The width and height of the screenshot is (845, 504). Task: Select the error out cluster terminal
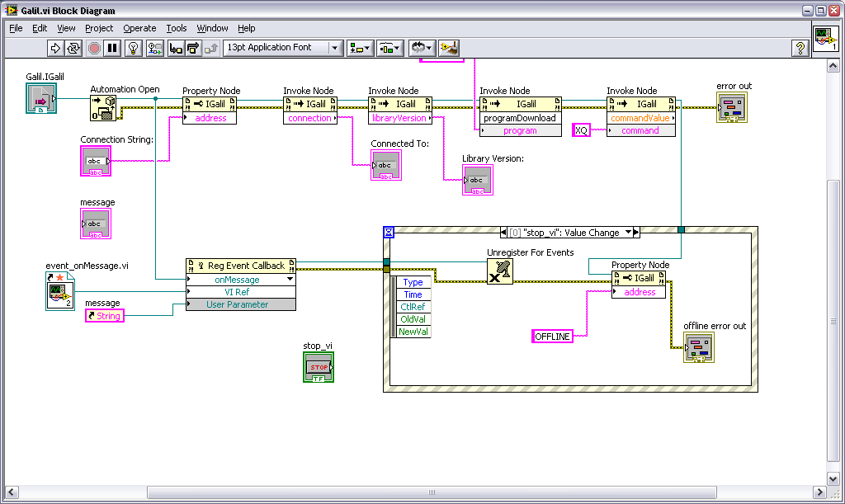tap(732, 107)
